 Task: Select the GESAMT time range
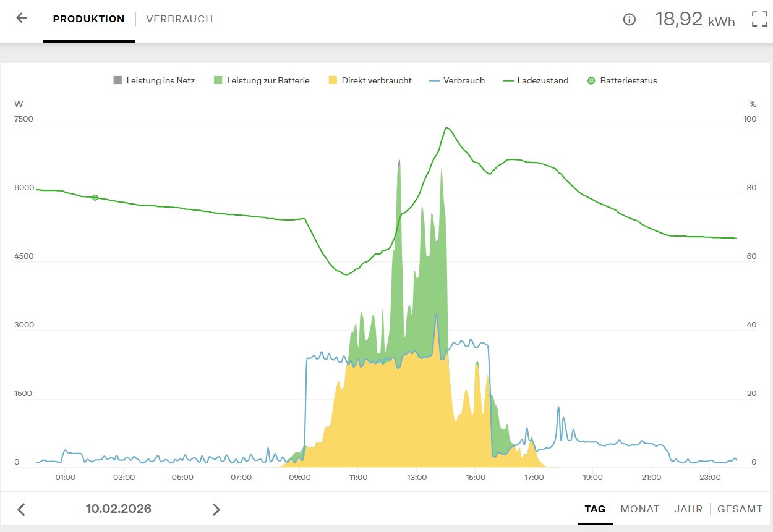click(740, 509)
